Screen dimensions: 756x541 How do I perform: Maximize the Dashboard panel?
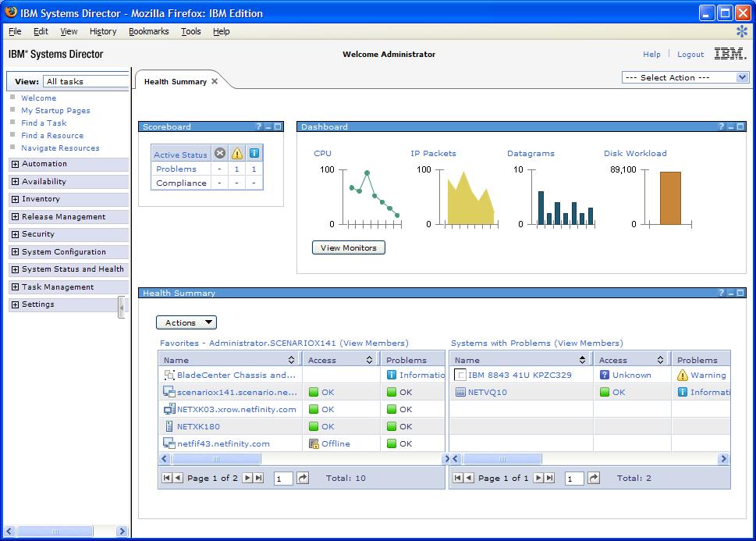(740, 126)
